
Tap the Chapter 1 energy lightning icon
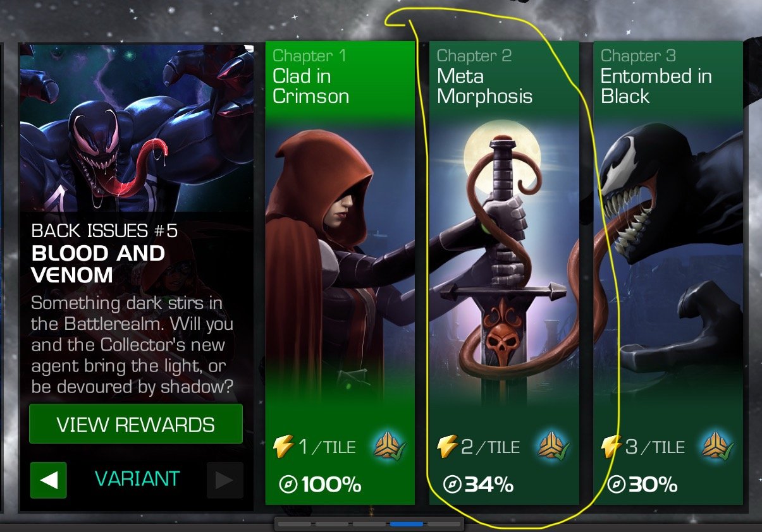[x=284, y=447]
